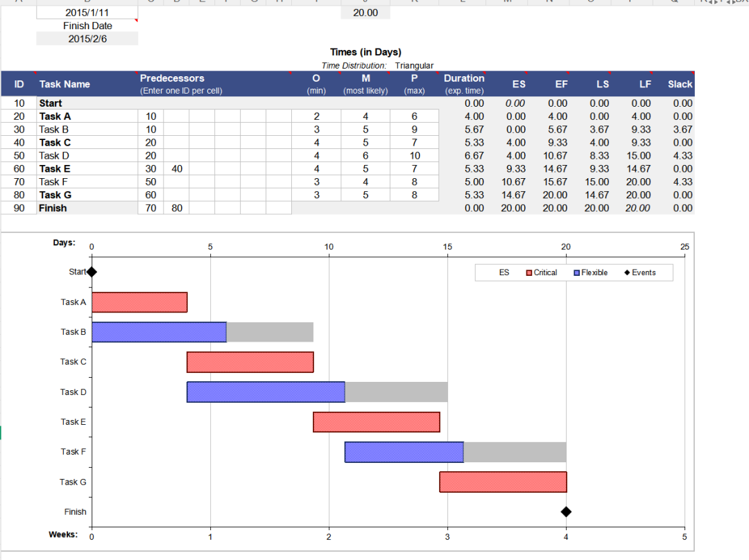Viewport: 749px width, 560px height.
Task: Click the Slack column header
Action: coord(680,84)
